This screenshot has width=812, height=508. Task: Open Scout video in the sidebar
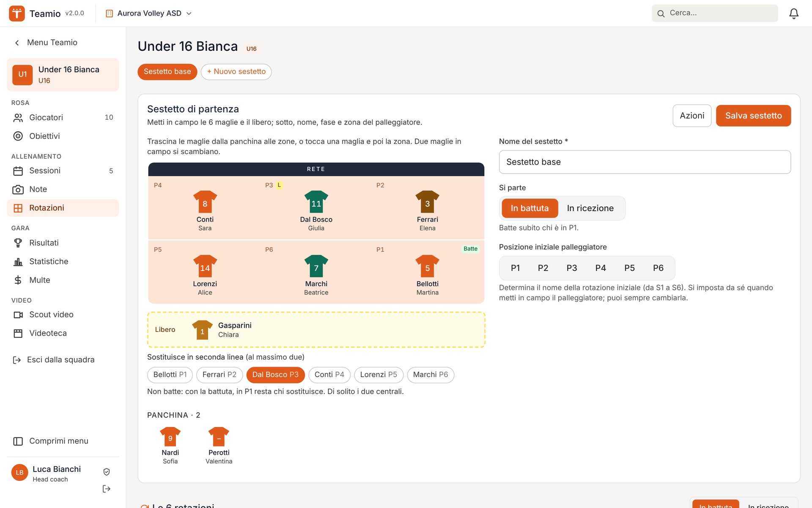coord(63,315)
